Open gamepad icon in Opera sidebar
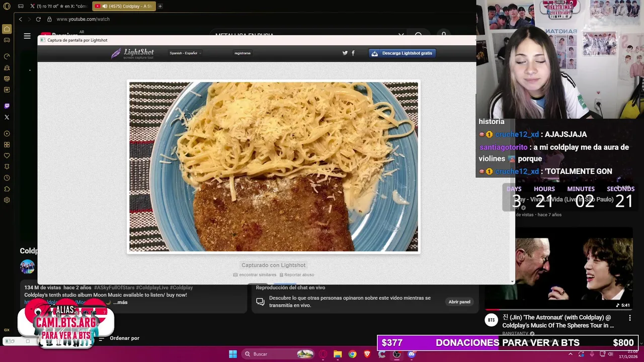This screenshot has height=362, width=644. point(7,40)
